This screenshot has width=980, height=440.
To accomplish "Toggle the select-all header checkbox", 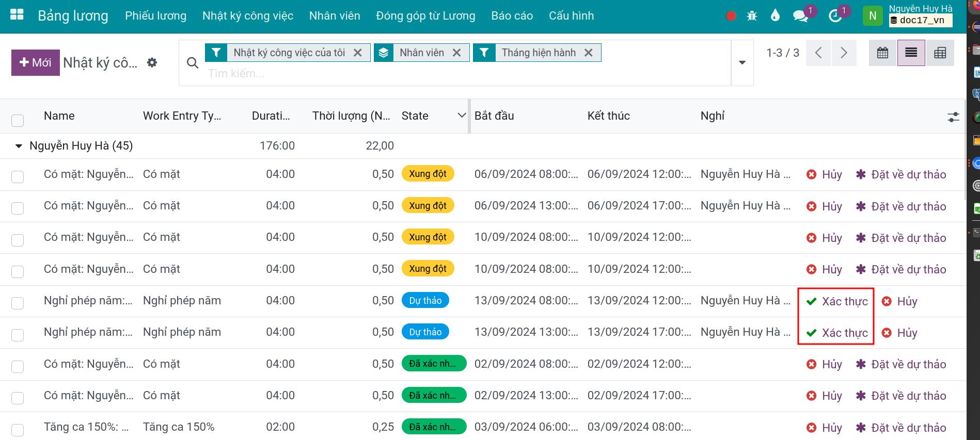I will click(x=18, y=121).
